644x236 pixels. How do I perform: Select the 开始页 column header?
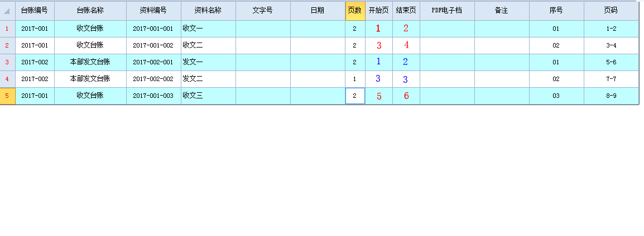[x=379, y=11]
